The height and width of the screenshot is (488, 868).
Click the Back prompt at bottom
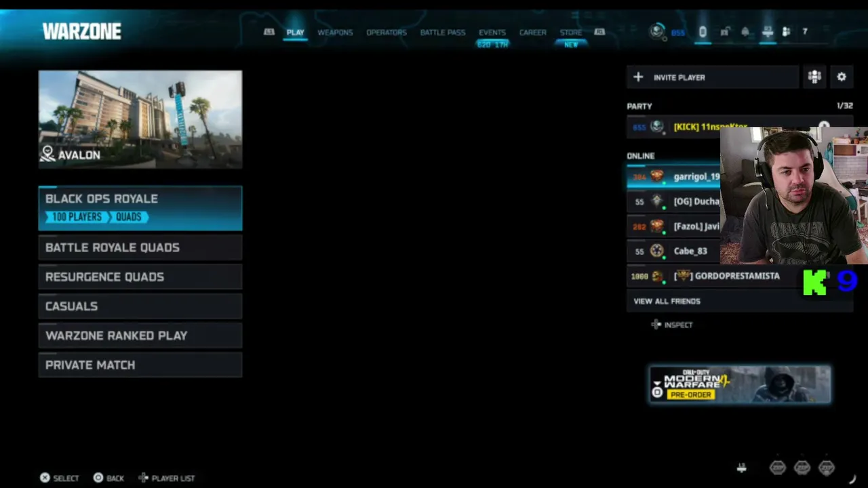pyautogui.click(x=108, y=478)
